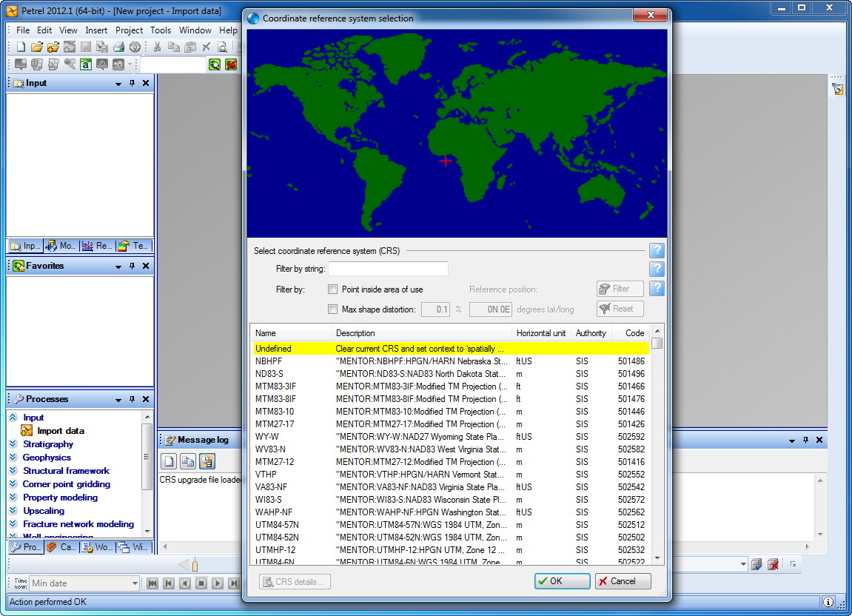This screenshot has height=616, width=852.
Task: Open the Processes panel dropdown arrow
Action: click(118, 400)
